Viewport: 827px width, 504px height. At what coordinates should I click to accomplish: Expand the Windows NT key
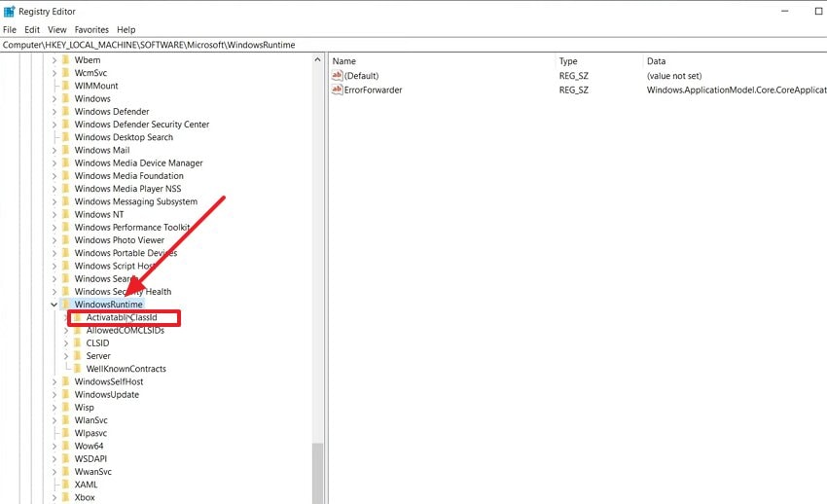point(54,215)
